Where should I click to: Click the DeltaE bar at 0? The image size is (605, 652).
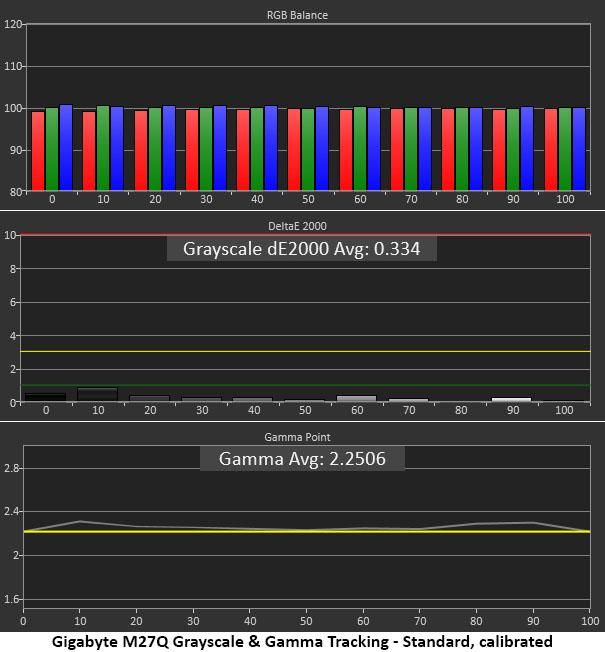[x=45, y=397]
